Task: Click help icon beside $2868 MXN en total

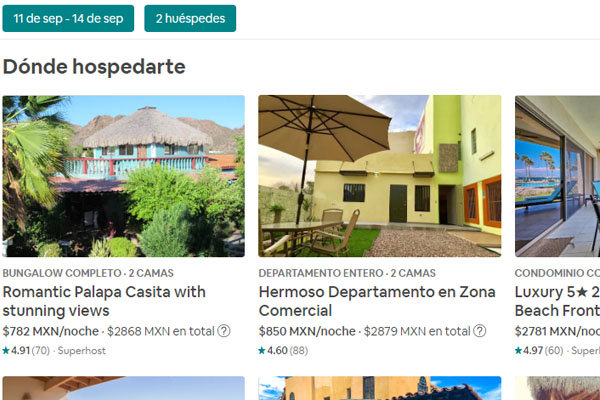Action: click(224, 331)
